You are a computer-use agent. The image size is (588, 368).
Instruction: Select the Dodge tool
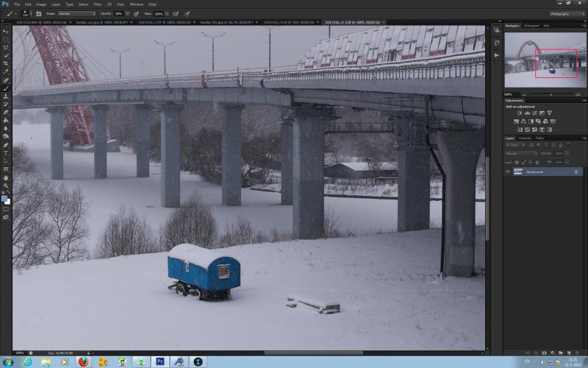tap(6, 136)
